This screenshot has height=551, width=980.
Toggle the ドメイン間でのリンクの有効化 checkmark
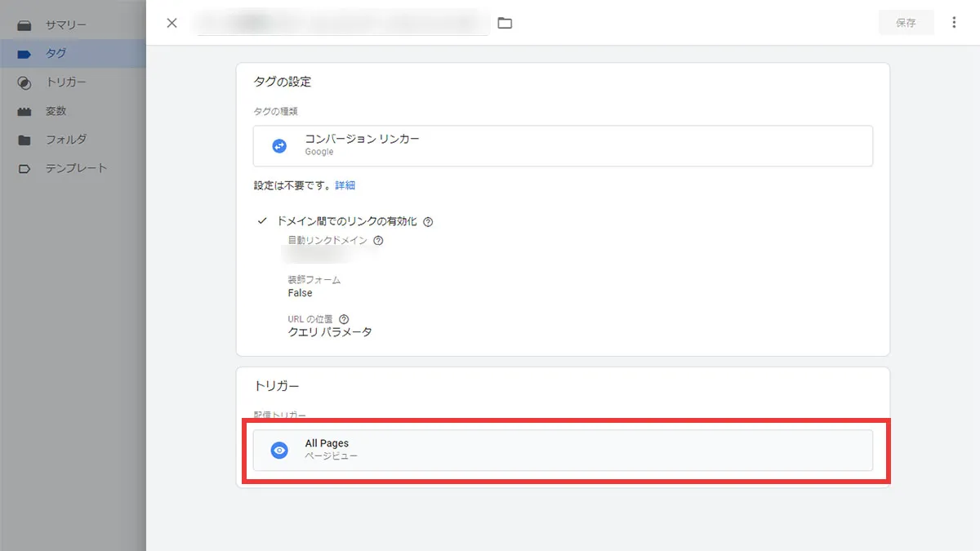pyautogui.click(x=261, y=220)
